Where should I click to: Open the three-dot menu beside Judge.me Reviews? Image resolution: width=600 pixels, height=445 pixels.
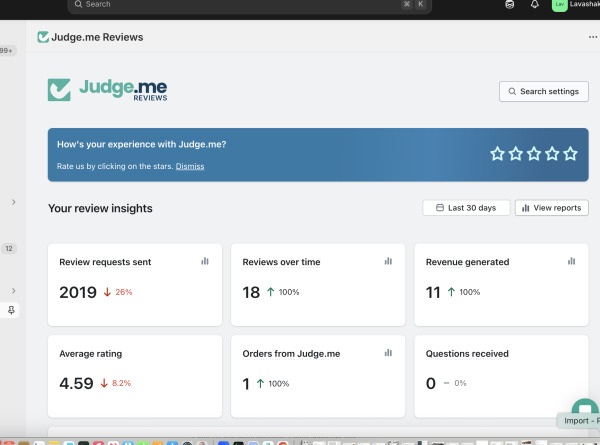pos(593,37)
